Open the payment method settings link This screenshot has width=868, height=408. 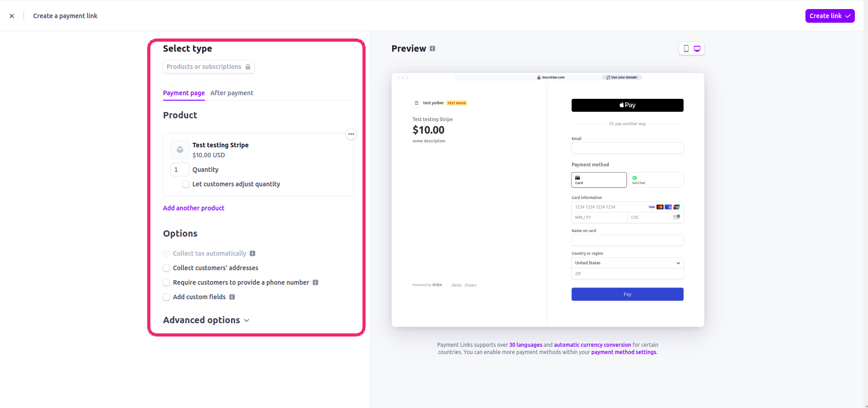pos(624,352)
